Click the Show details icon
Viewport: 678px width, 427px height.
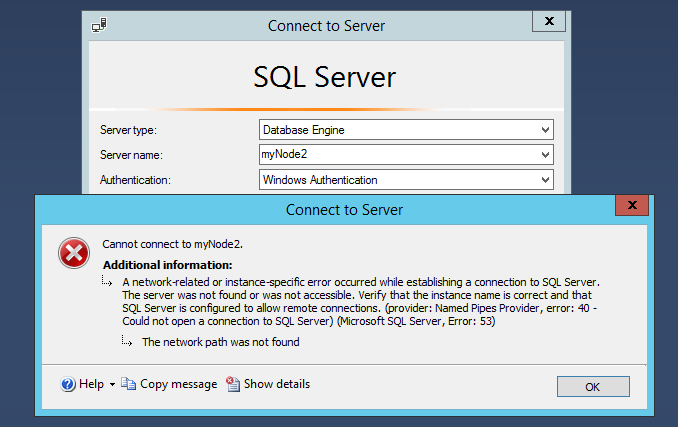click(233, 384)
